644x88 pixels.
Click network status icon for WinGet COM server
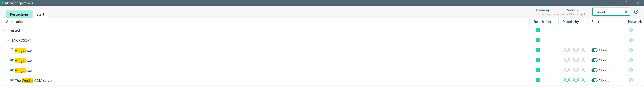pyautogui.click(x=631, y=80)
